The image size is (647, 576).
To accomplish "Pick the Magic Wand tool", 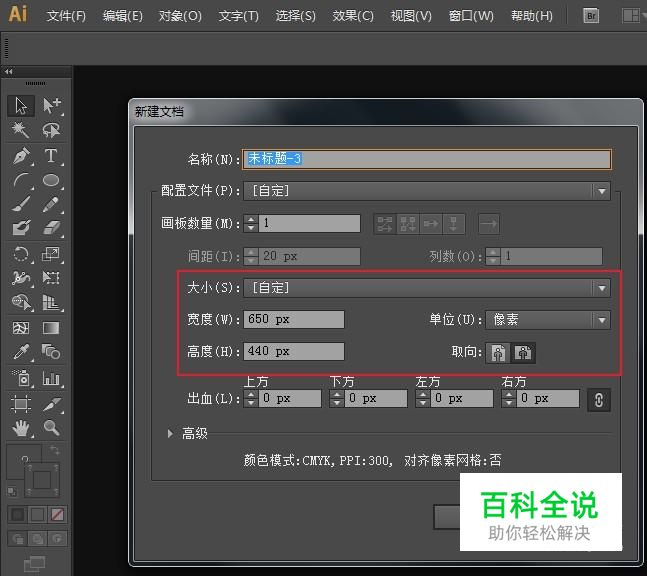I will 21,130.
